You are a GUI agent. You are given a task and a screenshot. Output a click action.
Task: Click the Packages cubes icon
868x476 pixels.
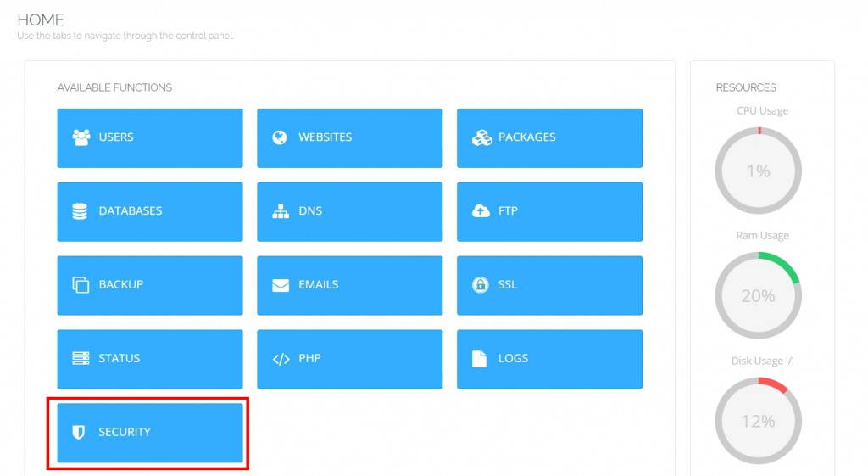(481, 137)
